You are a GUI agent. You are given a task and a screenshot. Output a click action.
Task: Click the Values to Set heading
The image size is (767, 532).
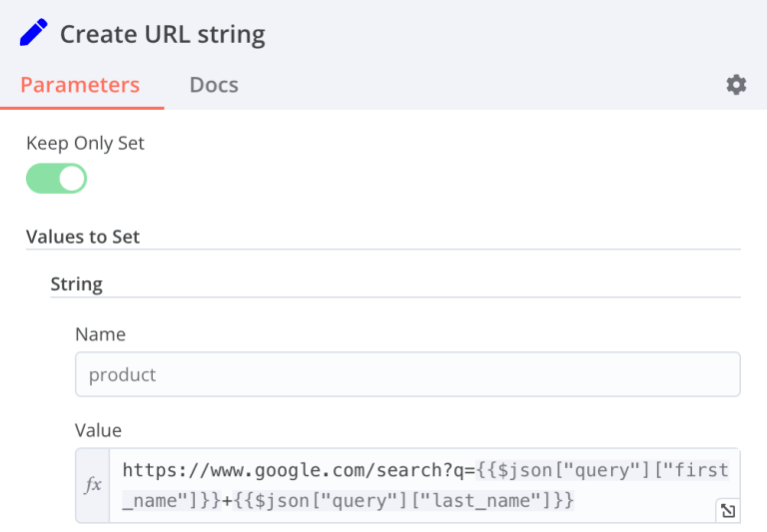[83, 237]
